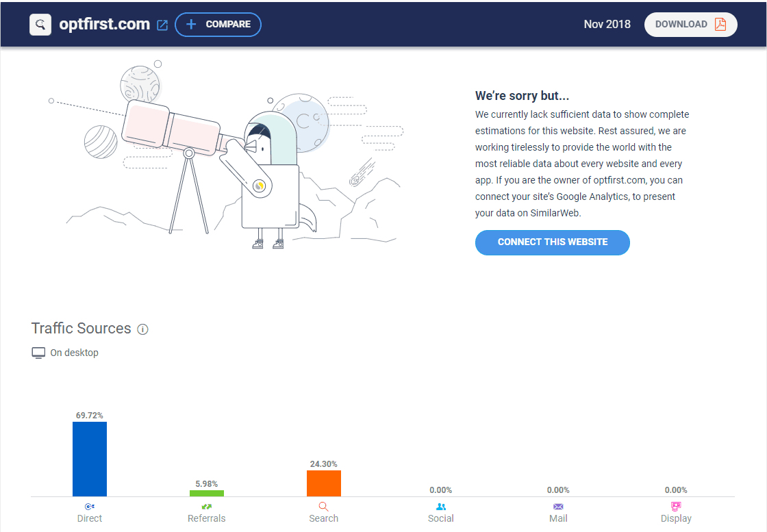Click the info icon beside Traffic Sources

[x=142, y=329]
